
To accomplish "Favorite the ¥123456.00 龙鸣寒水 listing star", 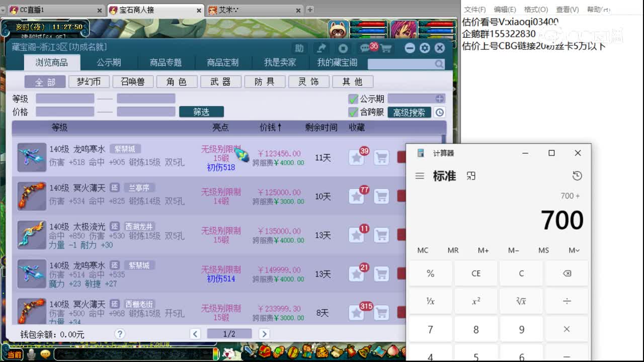I will pos(357,158).
